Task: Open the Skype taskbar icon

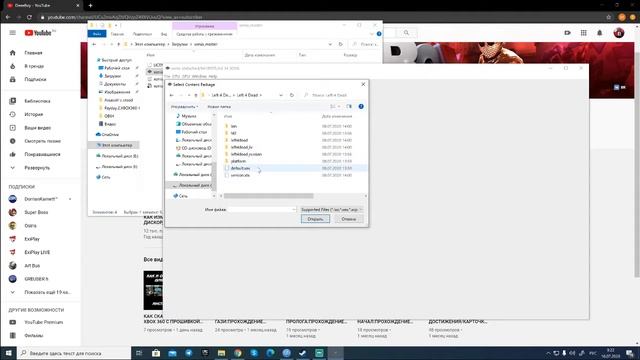Action: pyautogui.click(x=254, y=353)
